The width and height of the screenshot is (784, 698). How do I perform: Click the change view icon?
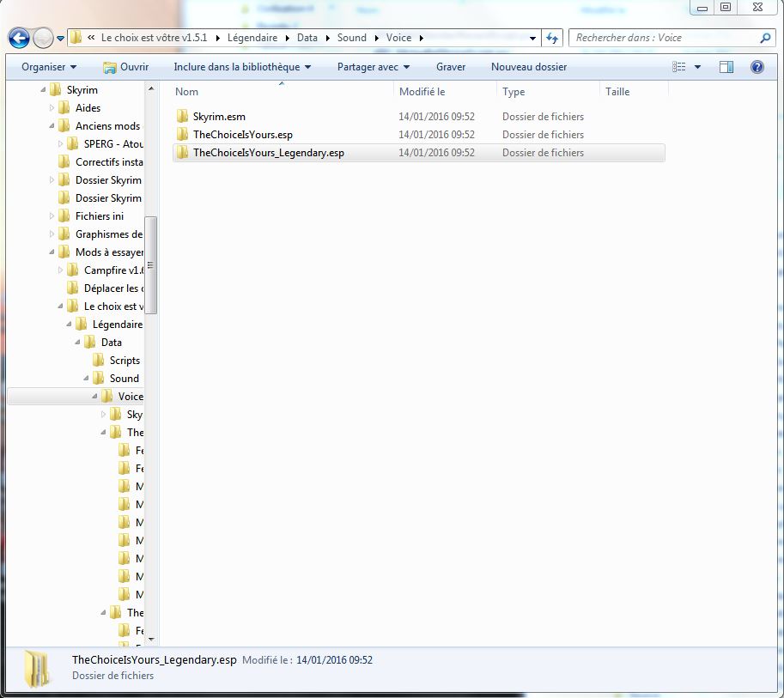tap(678, 67)
